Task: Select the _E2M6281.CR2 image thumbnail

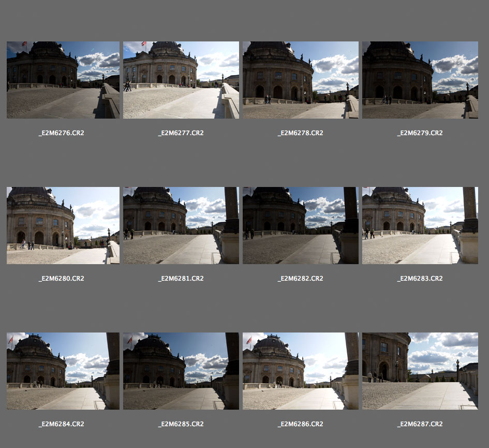Action: point(181,225)
